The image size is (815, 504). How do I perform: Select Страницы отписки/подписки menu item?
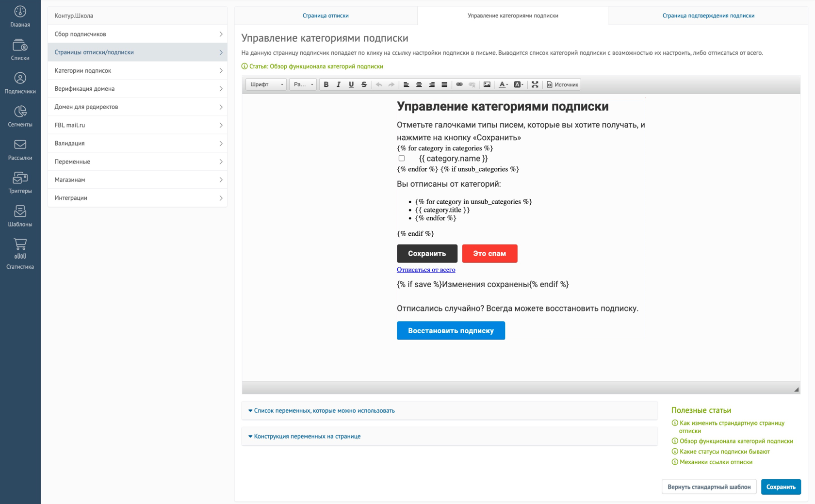pyautogui.click(x=137, y=52)
